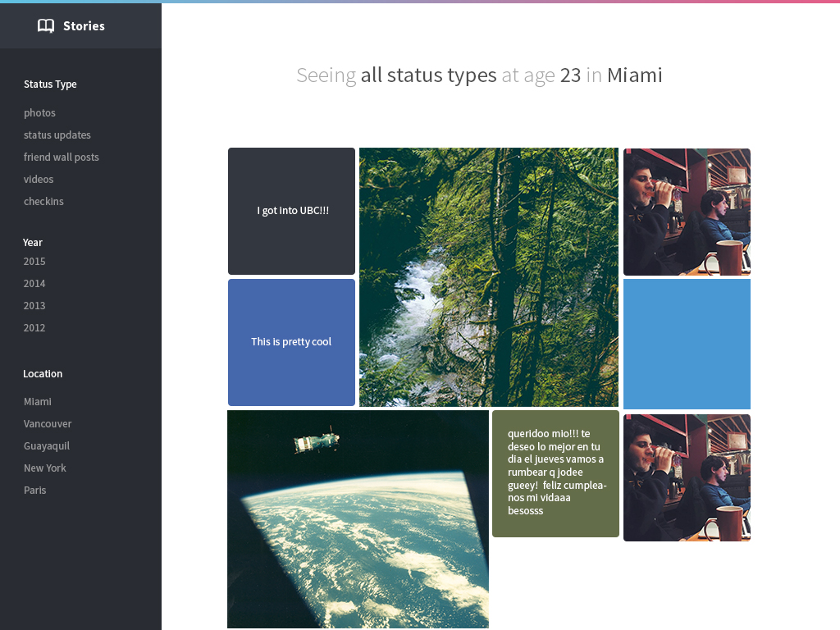
Task: Choose New York location
Action: (x=45, y=468)
